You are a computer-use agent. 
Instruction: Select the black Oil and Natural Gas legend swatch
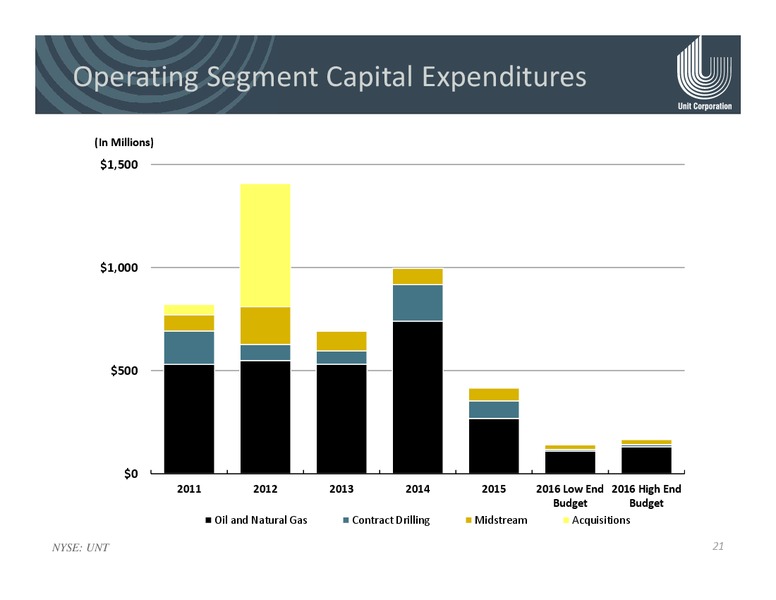pos(208,520)
